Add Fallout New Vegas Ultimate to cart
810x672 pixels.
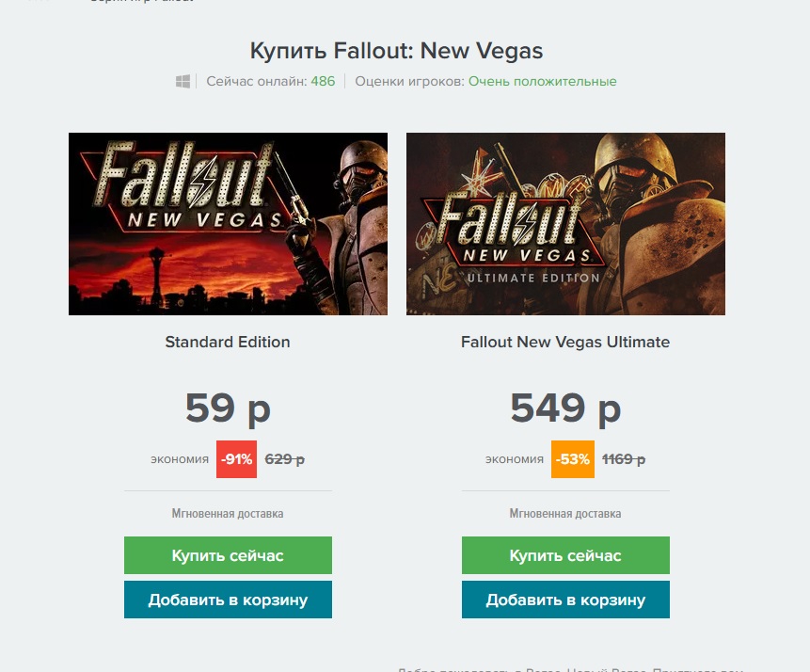pyautogui.click(x=565, y=600)
